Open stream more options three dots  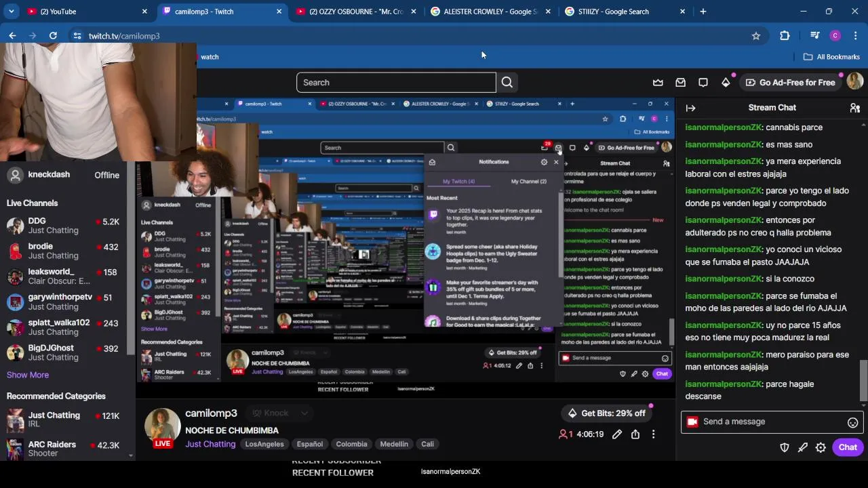654,434
